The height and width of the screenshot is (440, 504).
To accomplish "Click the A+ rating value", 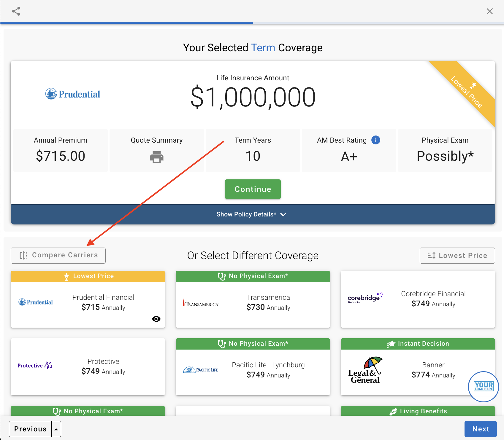I will pyautogui.click(x=349, y=157).
